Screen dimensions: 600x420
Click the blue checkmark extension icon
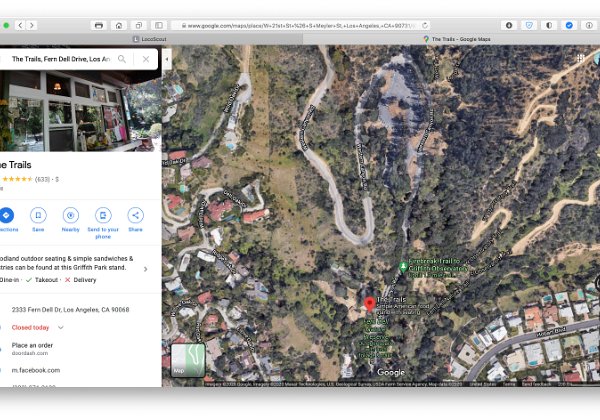coord(569,26)
